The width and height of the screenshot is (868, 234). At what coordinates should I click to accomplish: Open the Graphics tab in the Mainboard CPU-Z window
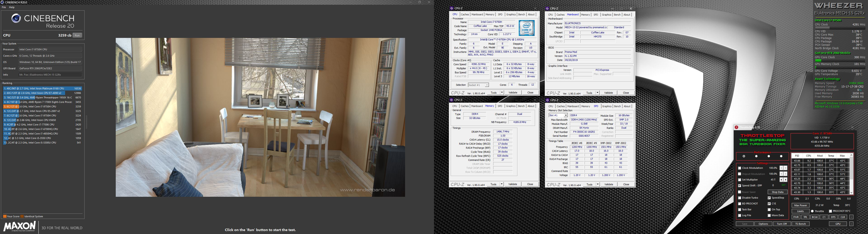click(x=606, y=15)
